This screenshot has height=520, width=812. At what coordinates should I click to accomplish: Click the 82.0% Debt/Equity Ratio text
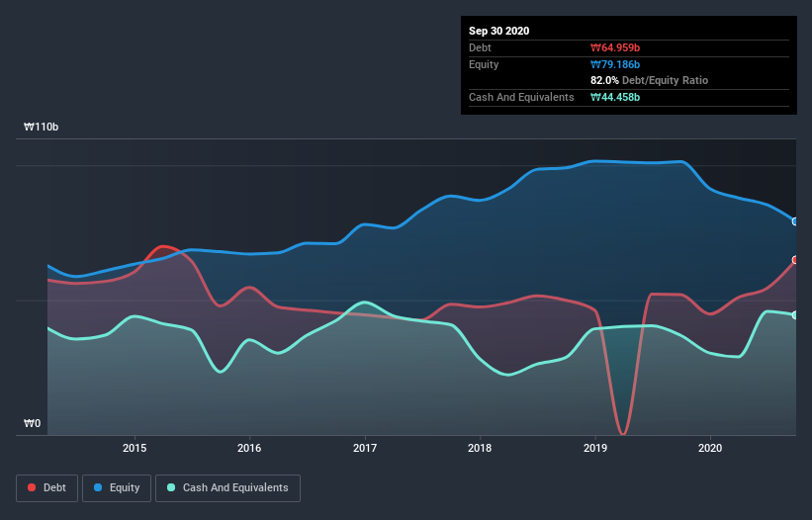coord(650,80)
